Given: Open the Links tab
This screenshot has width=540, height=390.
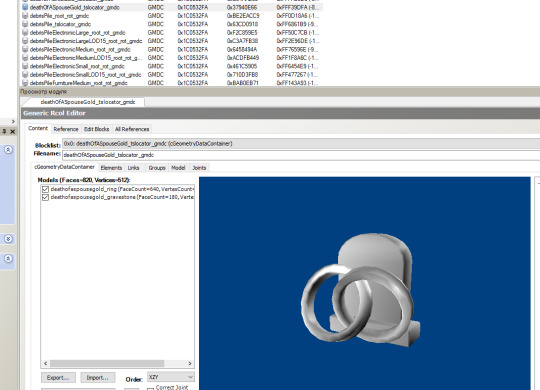Looking at the screenshot, I should [134, 168].
